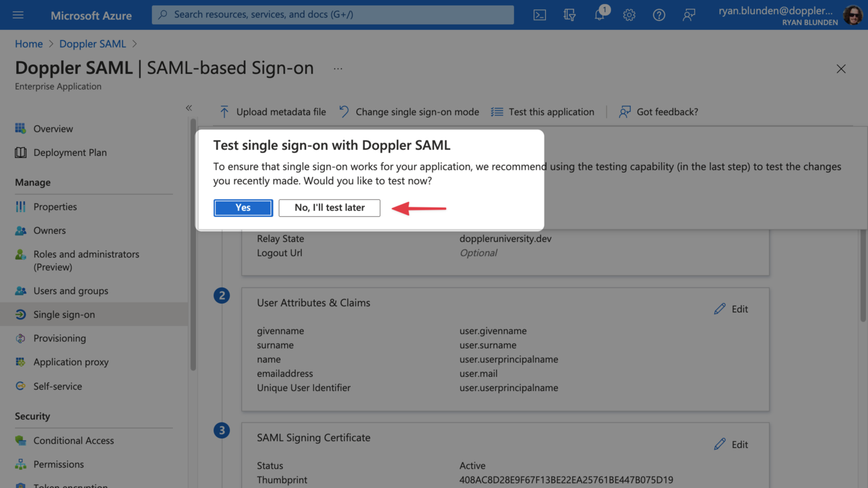Screen dimensions: 868x488
Task: Click Test this application in the toolbar
Action: pos(542,112)
